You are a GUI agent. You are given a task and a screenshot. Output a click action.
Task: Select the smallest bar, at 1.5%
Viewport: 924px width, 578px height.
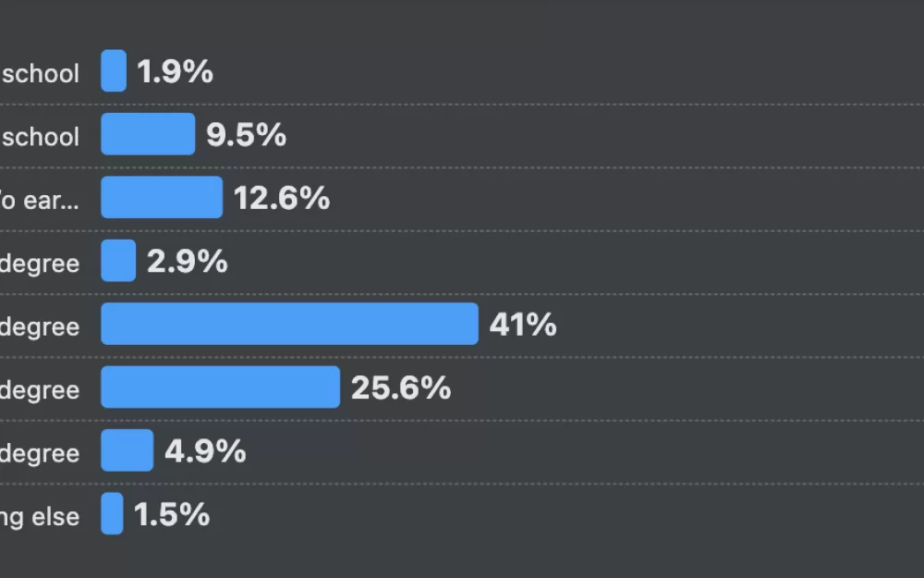coord(112,513)
